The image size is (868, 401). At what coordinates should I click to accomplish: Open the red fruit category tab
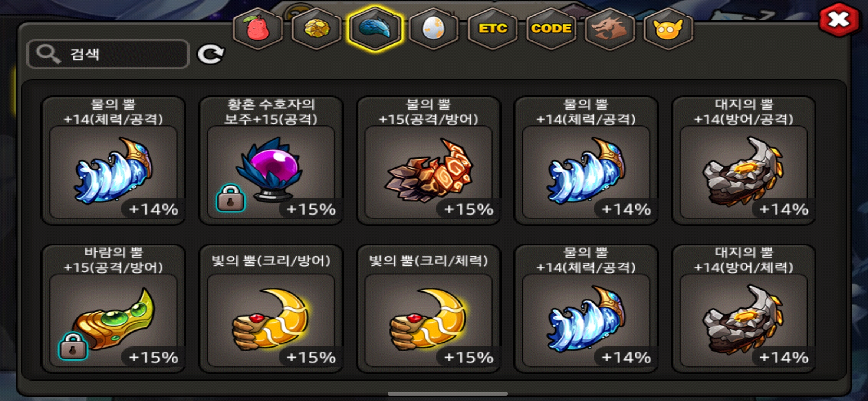tap(258, 29)
